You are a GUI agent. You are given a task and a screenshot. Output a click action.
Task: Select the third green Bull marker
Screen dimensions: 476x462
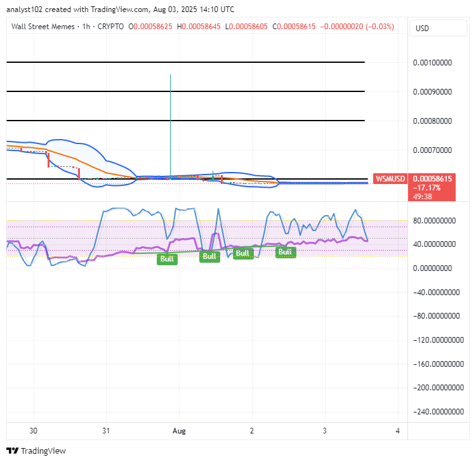(243, 253)
